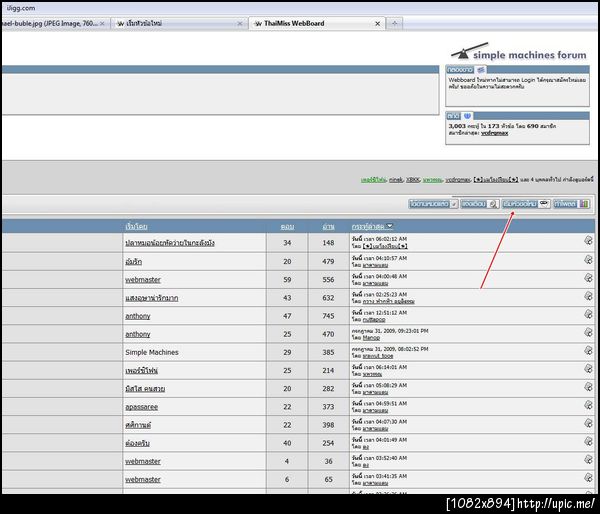The width and height of the screenshot is (600, 514).
Task: Click the statistics panel info icon
Action: (x=467, y=116)
